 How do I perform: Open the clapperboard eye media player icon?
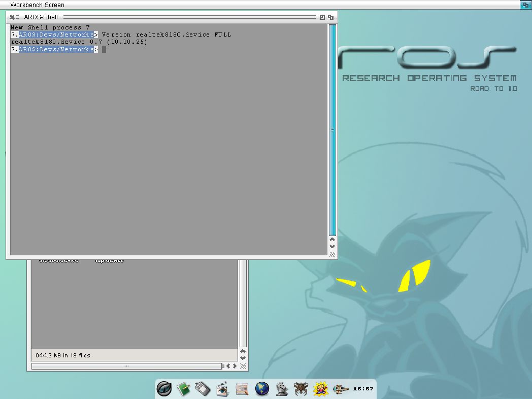pyautogui.click(x=222, y=389)
